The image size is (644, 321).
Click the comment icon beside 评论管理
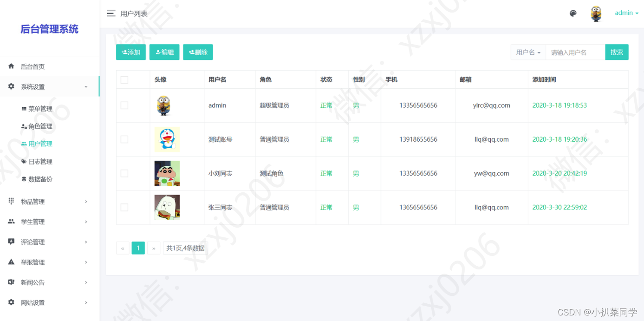click(x=11, y=242)
